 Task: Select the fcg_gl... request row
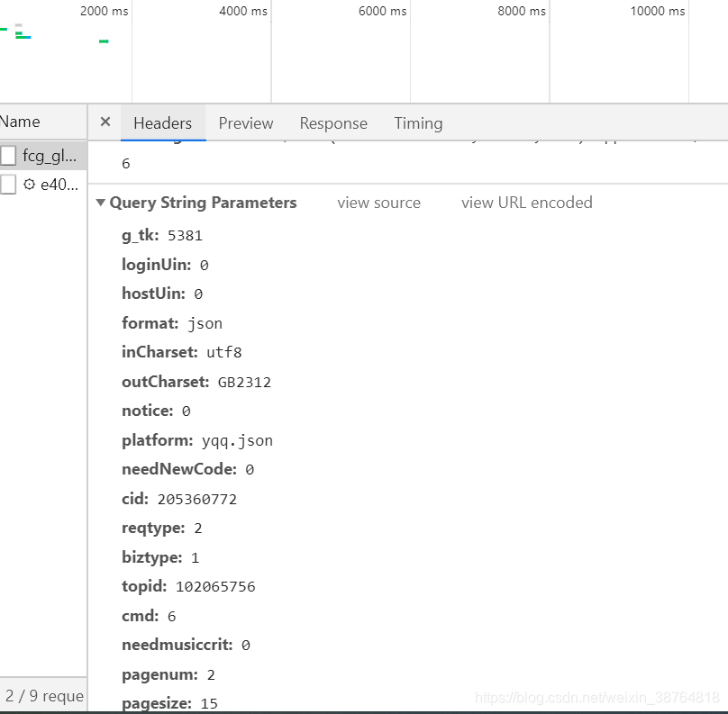coord(43,156)
